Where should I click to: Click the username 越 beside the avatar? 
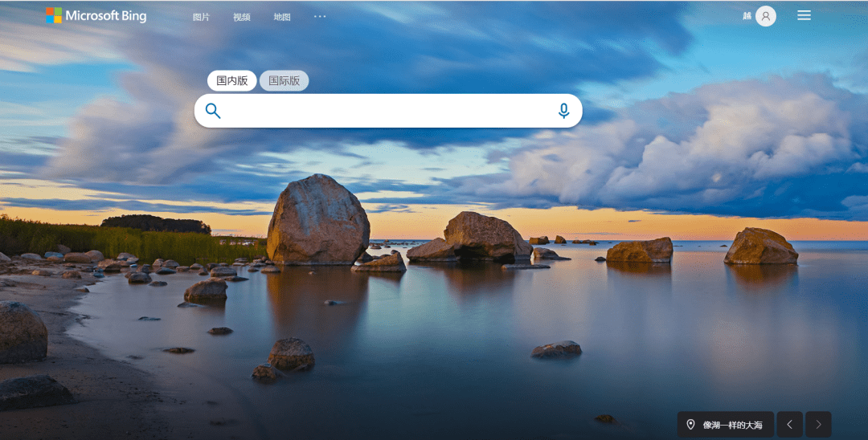pyautogui.click(x=747, y=16)
